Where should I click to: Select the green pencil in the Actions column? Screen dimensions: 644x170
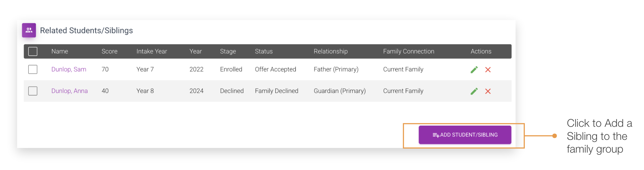click(x=474, y=69)
